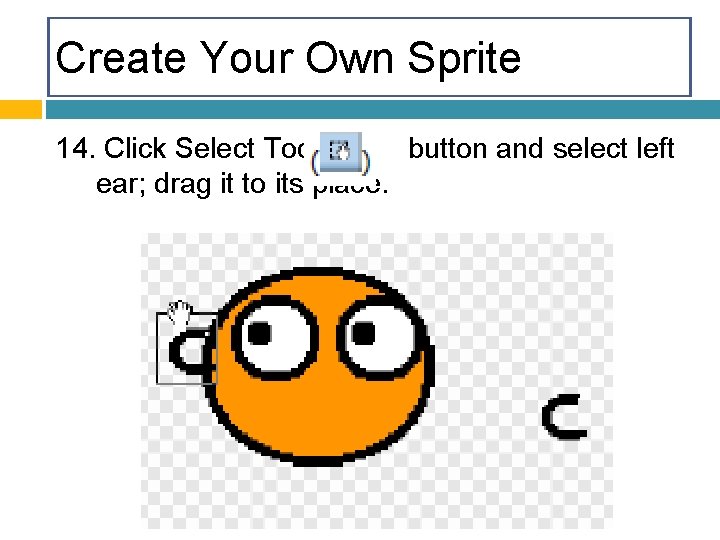The image size is (720, 540).
Task: Click the hand cursor over the left ear
Action: 179,313
